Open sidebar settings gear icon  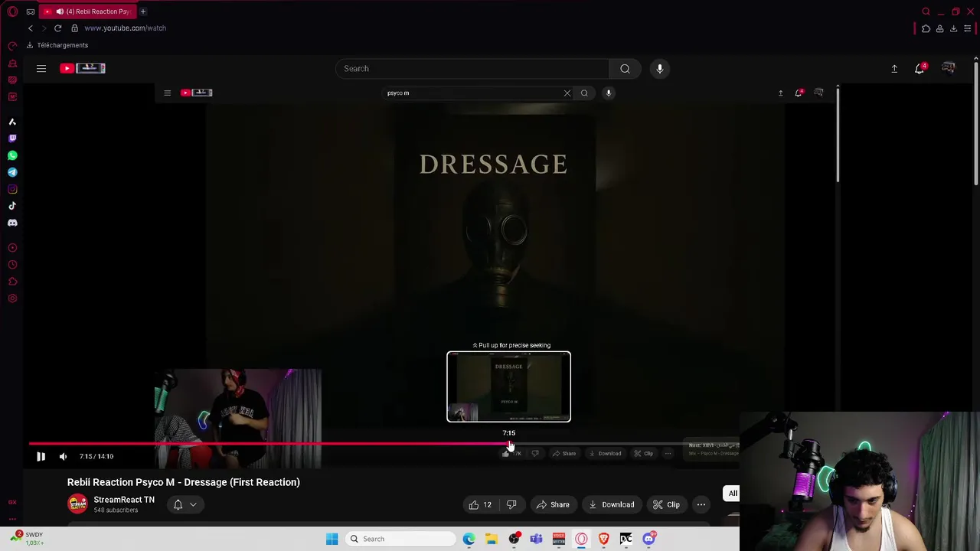(x=12, y=298)
